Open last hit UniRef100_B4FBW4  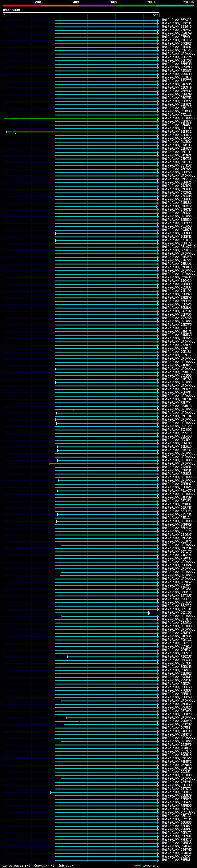pos(177,860)
